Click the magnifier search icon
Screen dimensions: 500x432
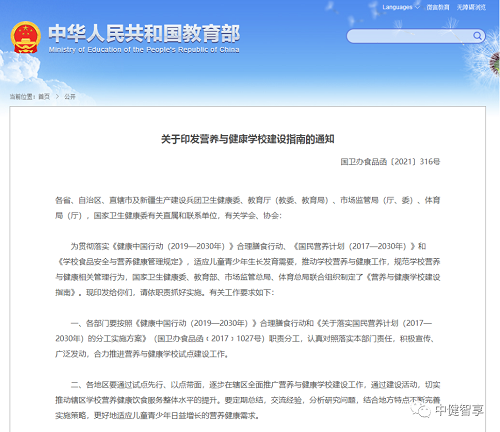tap(477, 36)
